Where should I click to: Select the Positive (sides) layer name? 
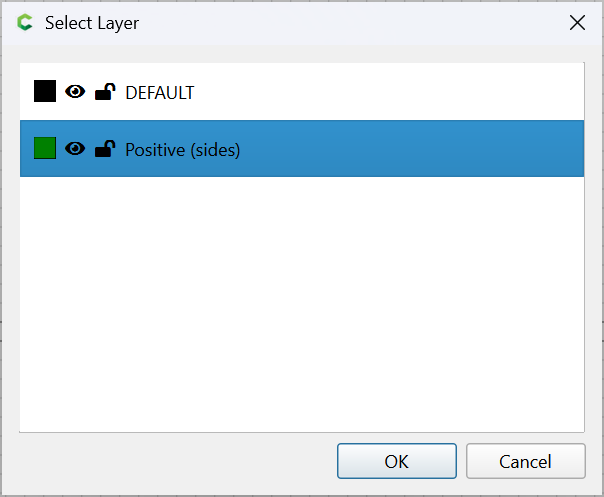pos(183,150)
